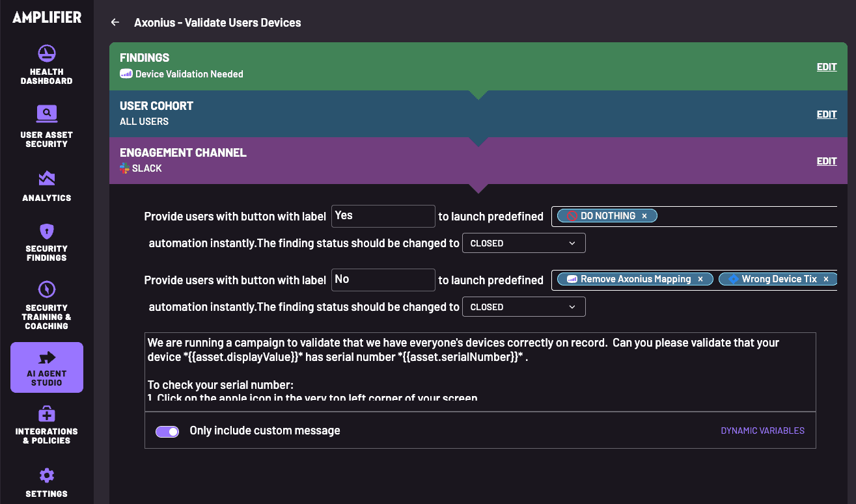Click the Yes button label field
Image resolution: width=856 pixels, height=504 pixels.
(383, 216)
